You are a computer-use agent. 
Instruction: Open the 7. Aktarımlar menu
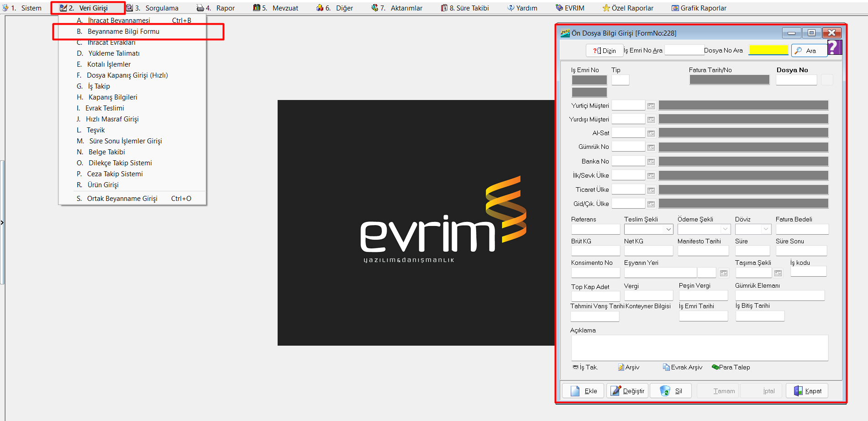click(x=397, y=8)
